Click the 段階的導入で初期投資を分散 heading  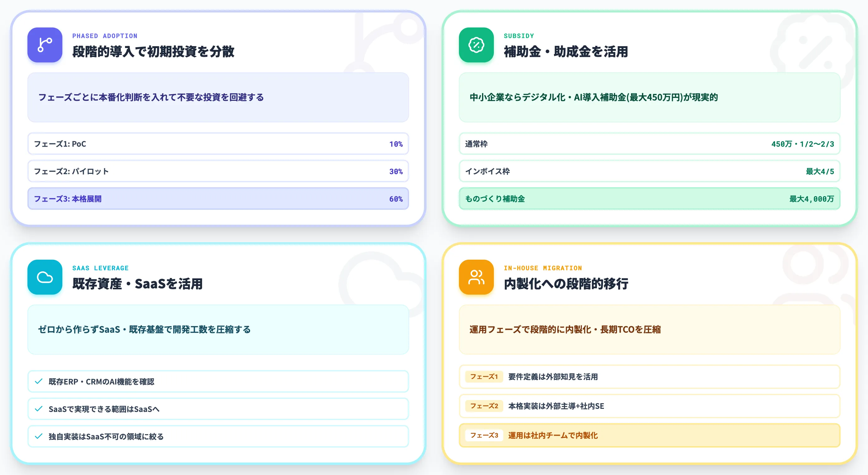tap(153, 51)
